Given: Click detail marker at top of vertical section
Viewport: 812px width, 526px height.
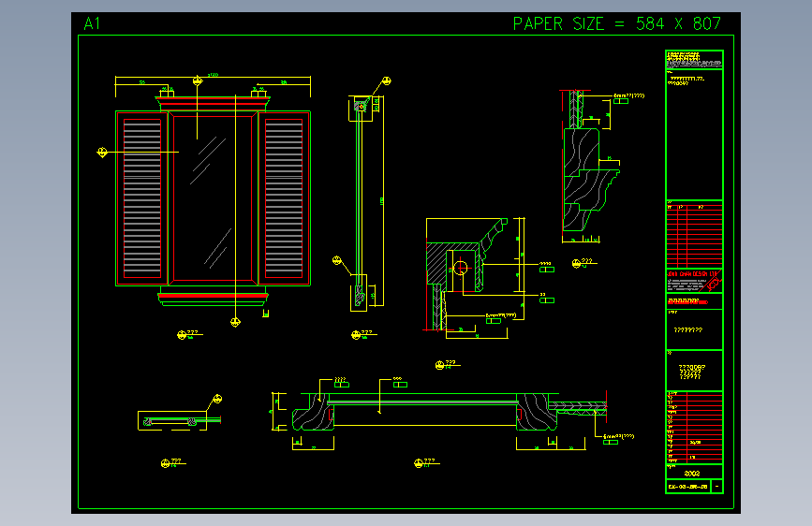Looking at the screenshot, I should 386,81.
